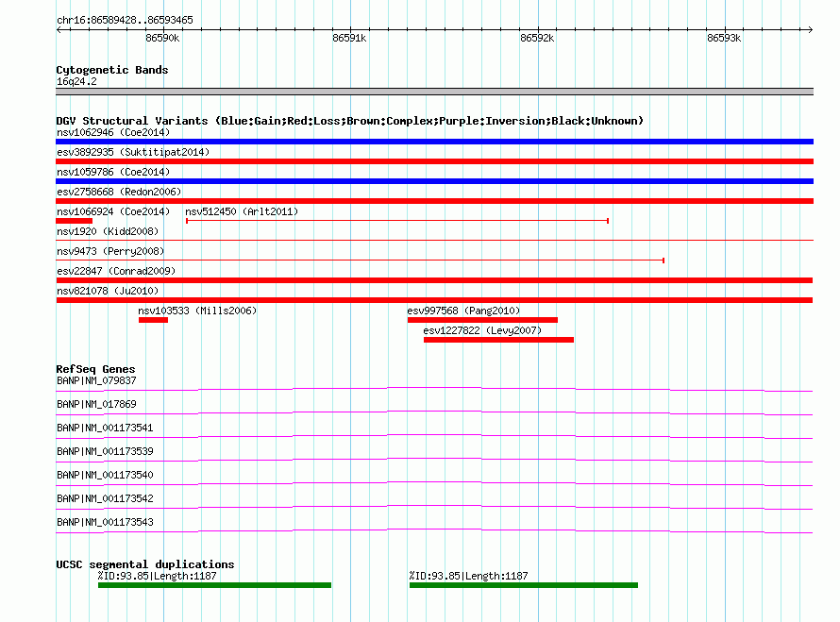Screen dimensions: 840x622
Task: Open transcript BANP|NM_001173542
Action: [105, 498]
